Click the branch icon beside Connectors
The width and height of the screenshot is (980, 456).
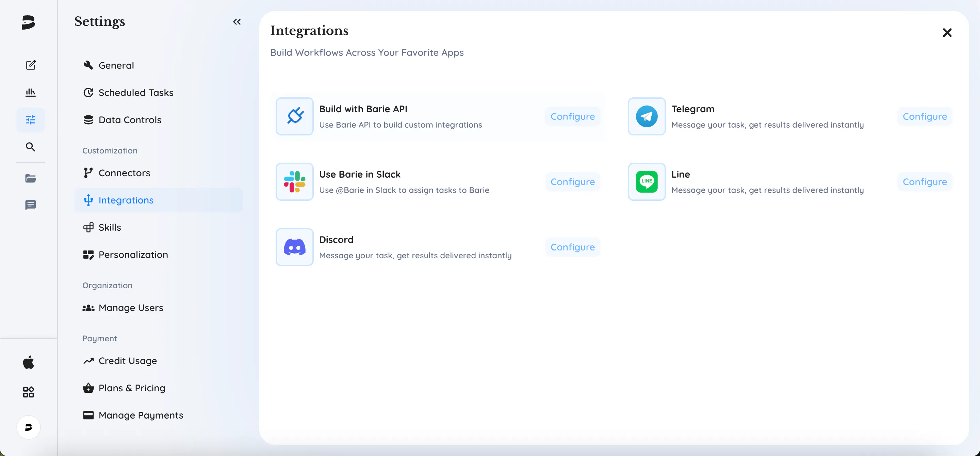pyautogui.click(x=88, y=173)
